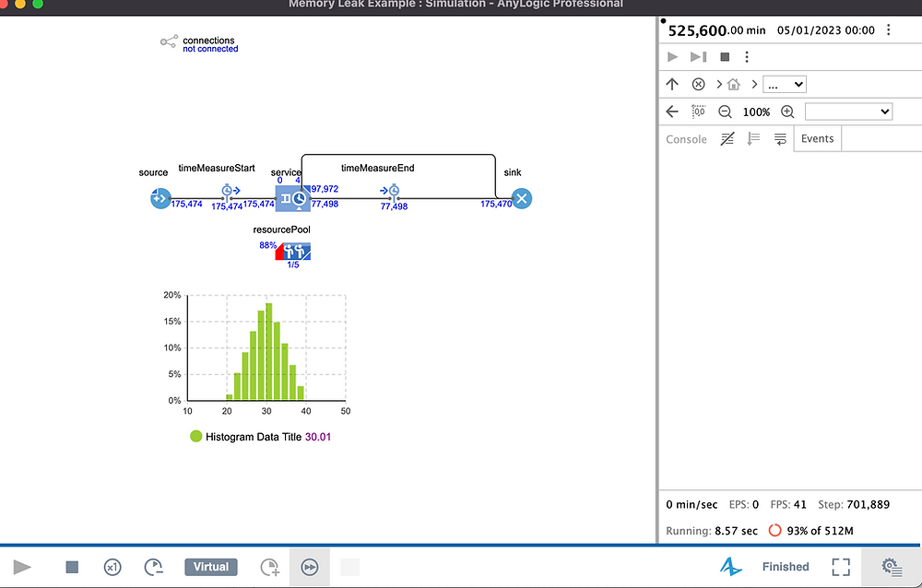The width and height of the screenshot is (922, 588).
Task: Click the sink block icon
Action: coord(522,199)
